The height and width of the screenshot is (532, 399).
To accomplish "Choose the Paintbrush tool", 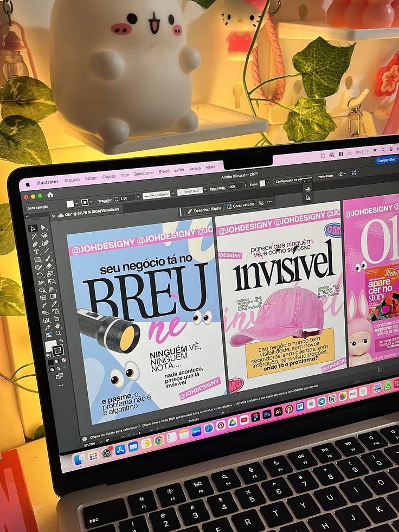I will coord(48,258).
